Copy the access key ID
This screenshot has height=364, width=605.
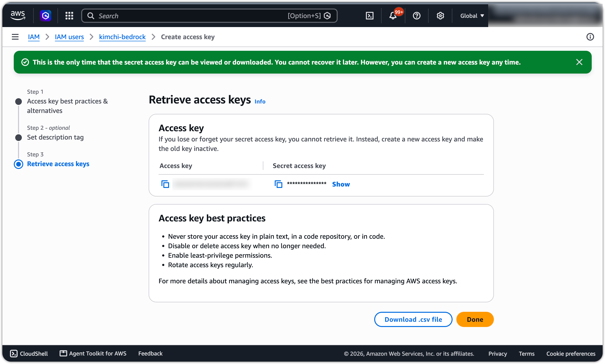[165, 184]
